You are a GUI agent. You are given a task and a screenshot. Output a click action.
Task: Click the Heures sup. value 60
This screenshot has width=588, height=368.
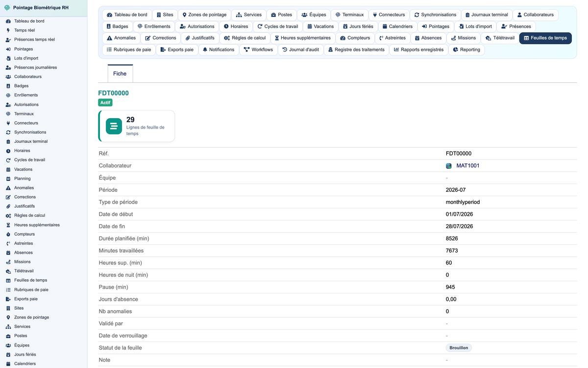click(449, 263)
